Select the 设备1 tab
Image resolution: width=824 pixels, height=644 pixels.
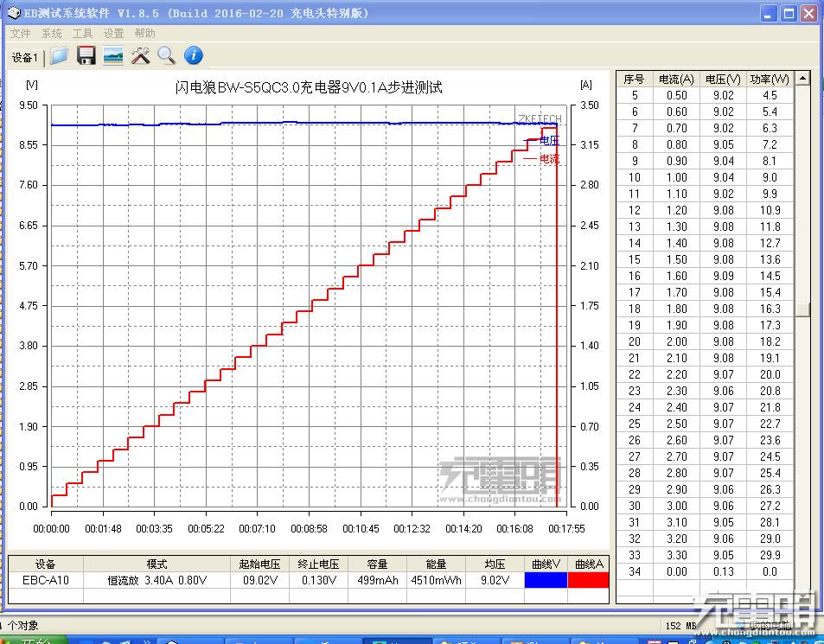click(25, 57)
